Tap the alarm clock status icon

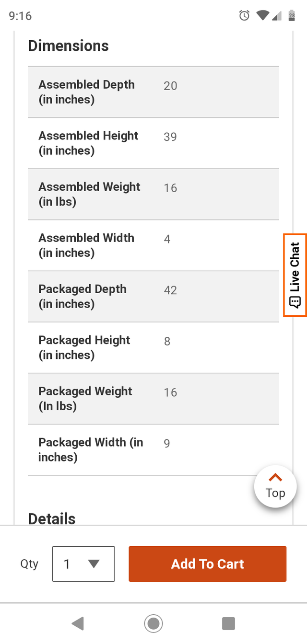pos(244,16)
